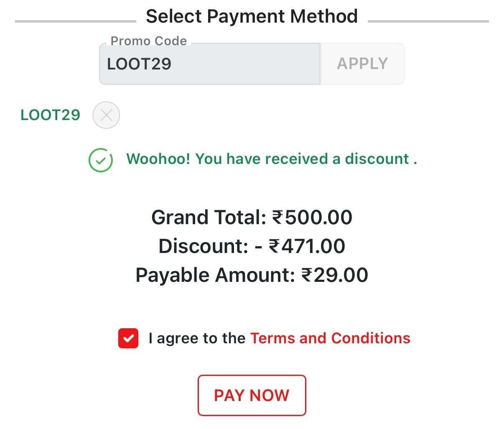This screenshot has height=429, width=504.
Task: Select the Grand Total amount line
Action: point(252,217)
